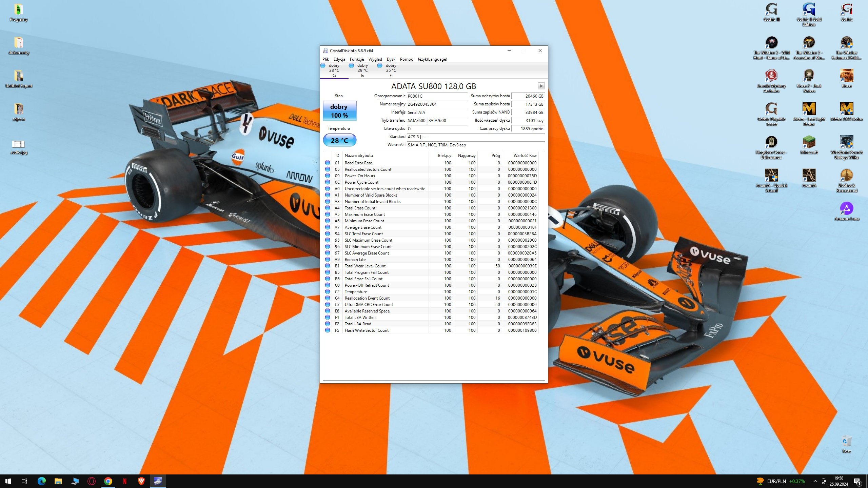Viewport: 868px width, 488px height.
Task: Click the serial number field 2G4920045364
Action: 437,104
